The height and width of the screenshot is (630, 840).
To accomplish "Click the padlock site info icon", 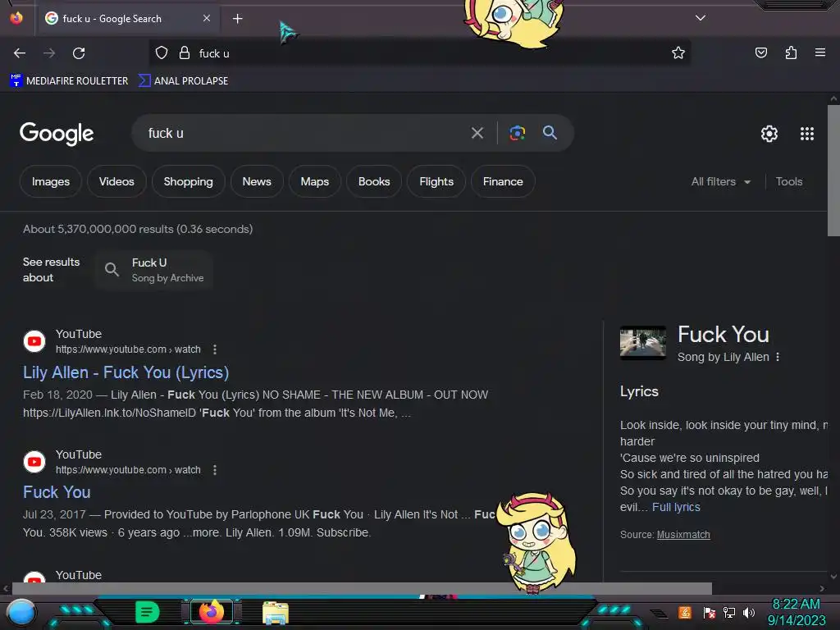I will 185,53.
